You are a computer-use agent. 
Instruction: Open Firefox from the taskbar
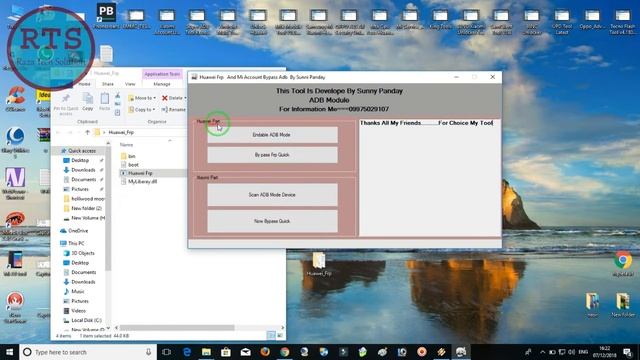(265, 352)
